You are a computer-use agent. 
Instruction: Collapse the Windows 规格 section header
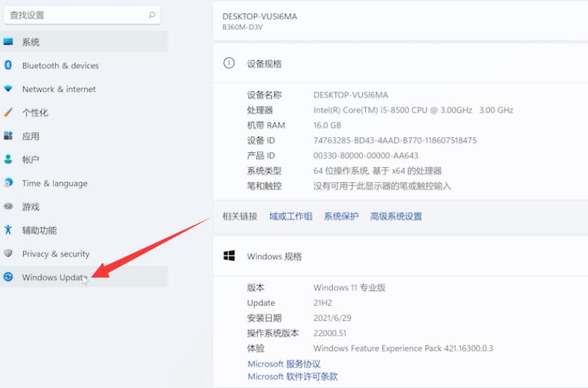coord(400,256)
